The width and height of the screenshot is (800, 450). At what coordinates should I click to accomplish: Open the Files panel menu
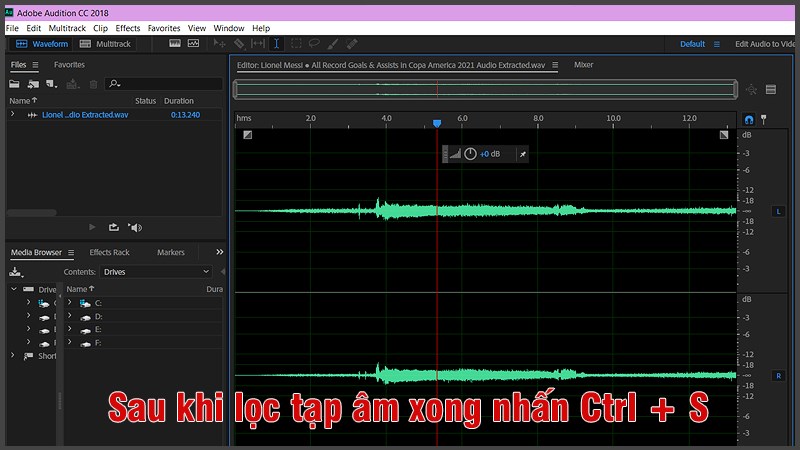pos(35,65)
